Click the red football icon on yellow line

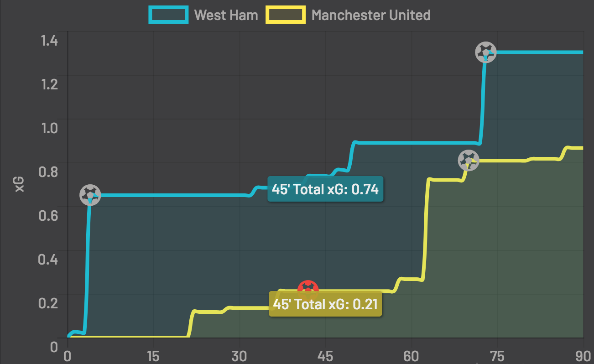308,288
